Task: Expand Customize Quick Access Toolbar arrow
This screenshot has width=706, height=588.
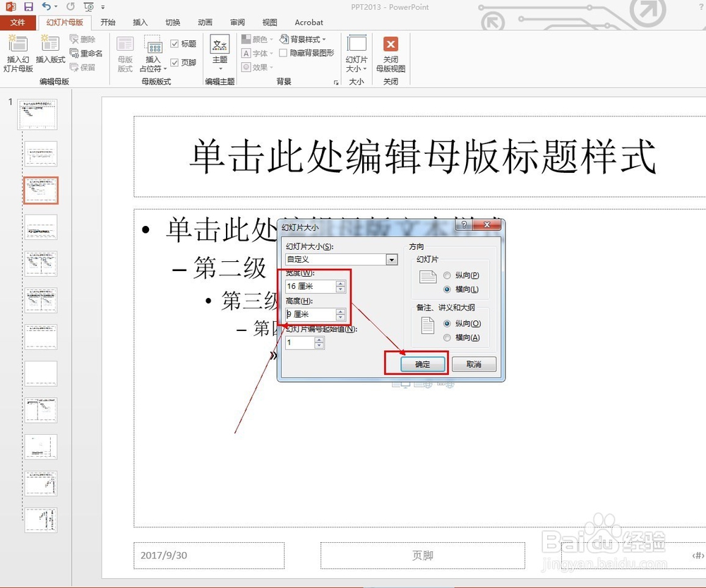Action: [103, 7]
